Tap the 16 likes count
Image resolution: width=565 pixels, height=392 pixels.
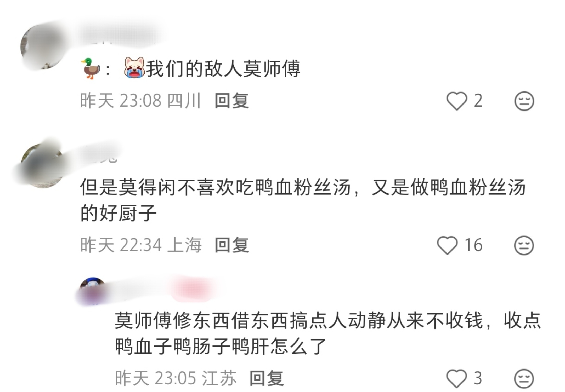coord(473,245)
